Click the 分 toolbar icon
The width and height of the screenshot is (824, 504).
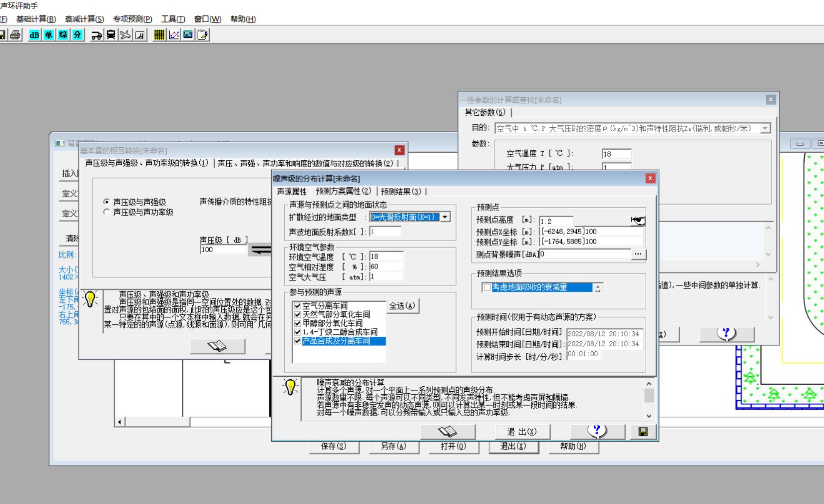tap(77, 35)
